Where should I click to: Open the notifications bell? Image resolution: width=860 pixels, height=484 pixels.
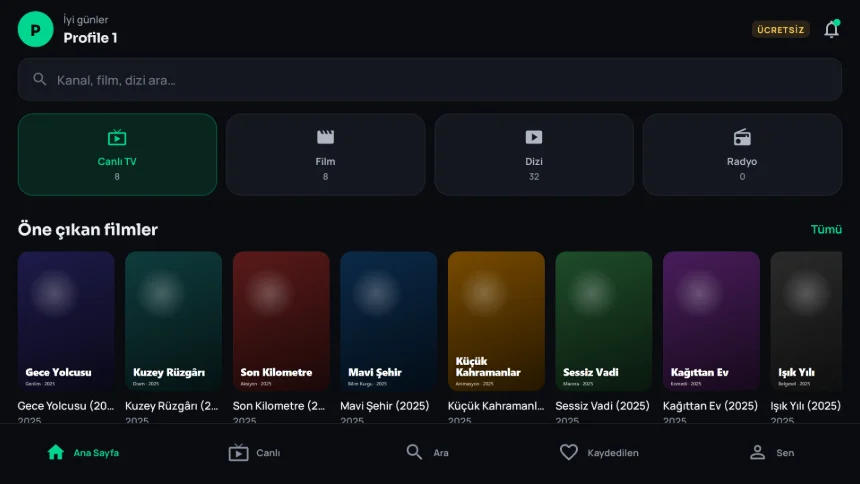831,29
